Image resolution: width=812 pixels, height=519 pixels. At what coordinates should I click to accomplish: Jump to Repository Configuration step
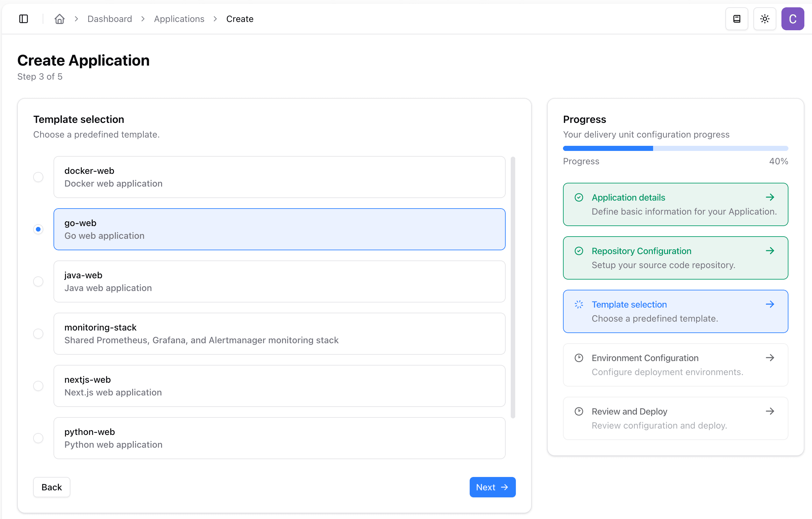675,258
